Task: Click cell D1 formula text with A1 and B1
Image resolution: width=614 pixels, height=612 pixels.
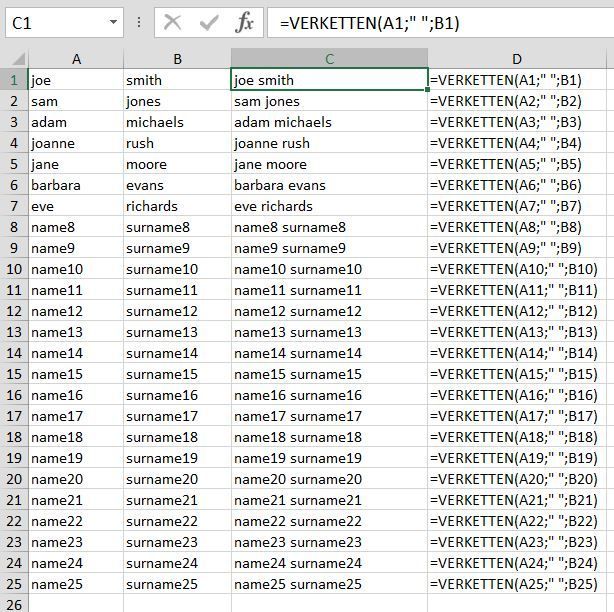Action: pyautogui.click(x=506, y=80)
